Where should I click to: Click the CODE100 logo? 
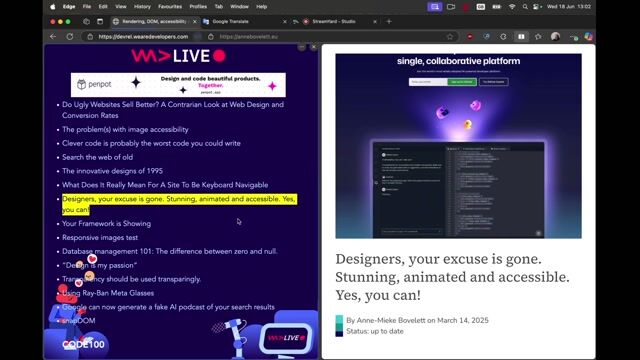tap(83, 344)
